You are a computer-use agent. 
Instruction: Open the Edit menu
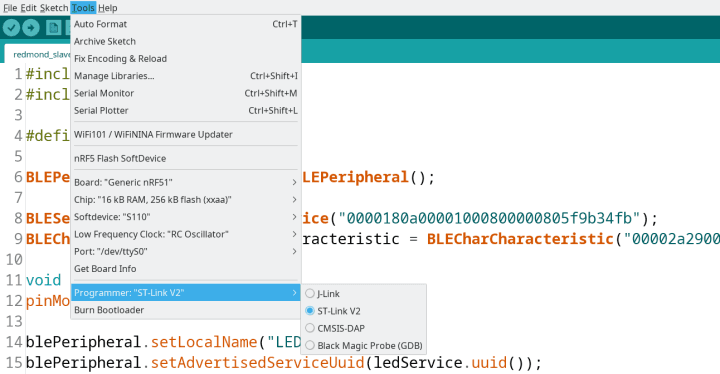(28, 8)
